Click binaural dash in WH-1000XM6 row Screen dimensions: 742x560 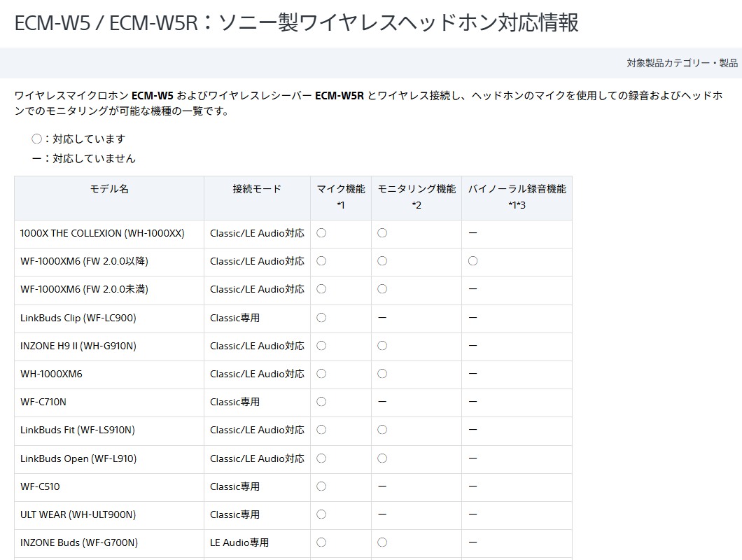472,374
